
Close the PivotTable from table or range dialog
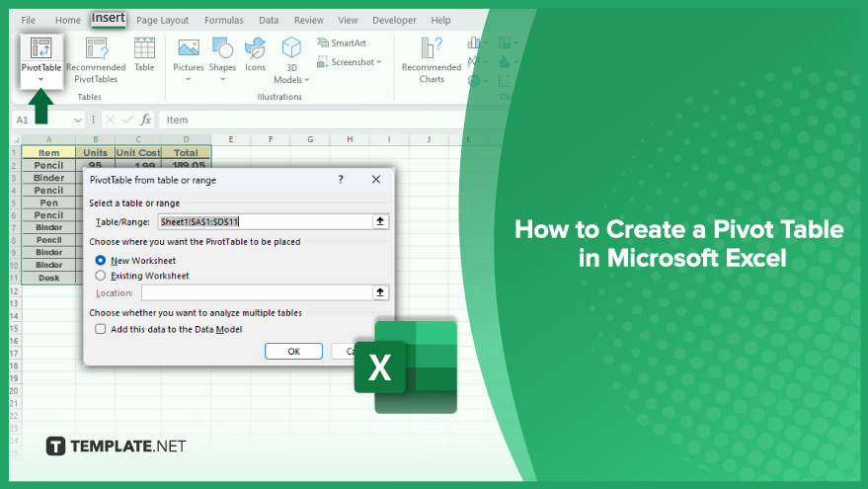pos(376,180)
